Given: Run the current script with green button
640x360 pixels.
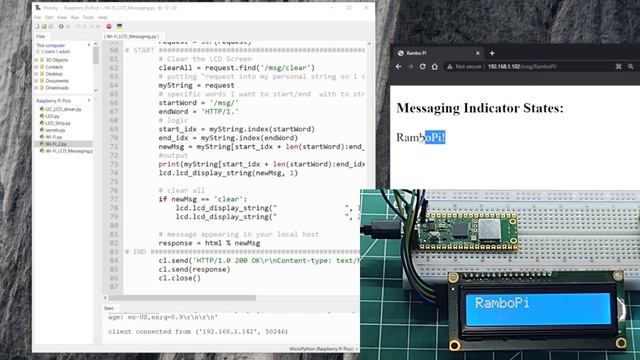Looking at the screenshot, I should (x=61, y=26).
